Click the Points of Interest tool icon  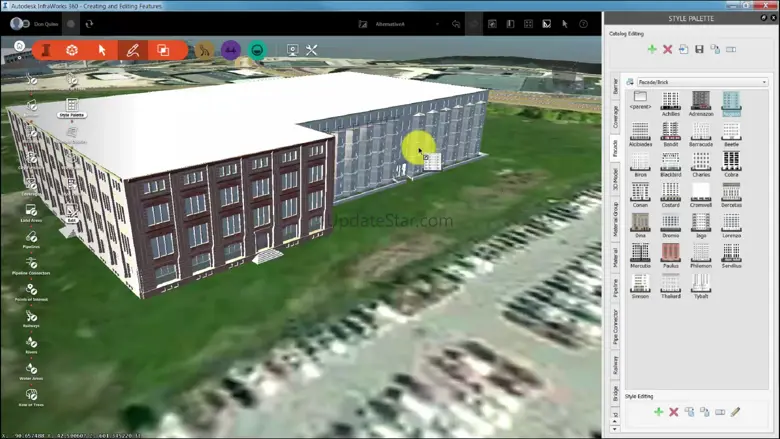pyautogui.click(x=31, y=289)
